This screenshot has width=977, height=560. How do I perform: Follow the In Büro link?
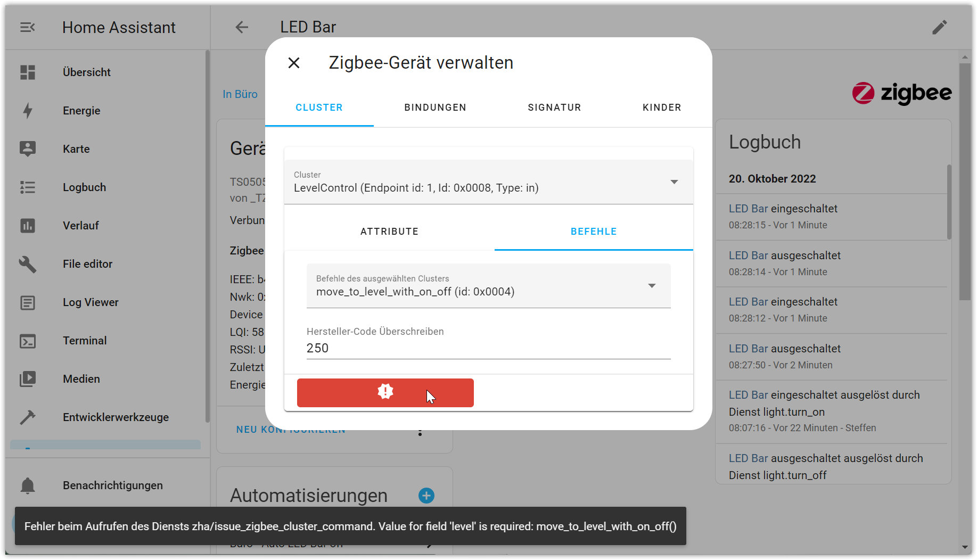(240, 94)
